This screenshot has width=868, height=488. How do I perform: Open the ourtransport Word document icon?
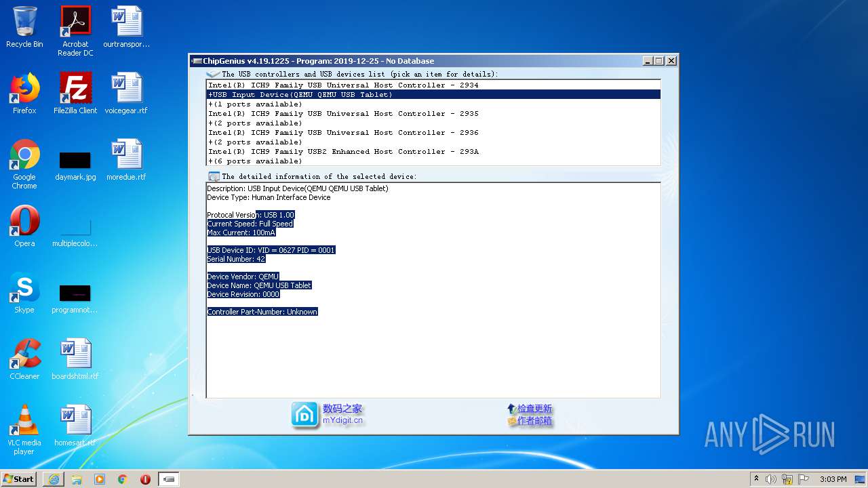tap(127, 27)
